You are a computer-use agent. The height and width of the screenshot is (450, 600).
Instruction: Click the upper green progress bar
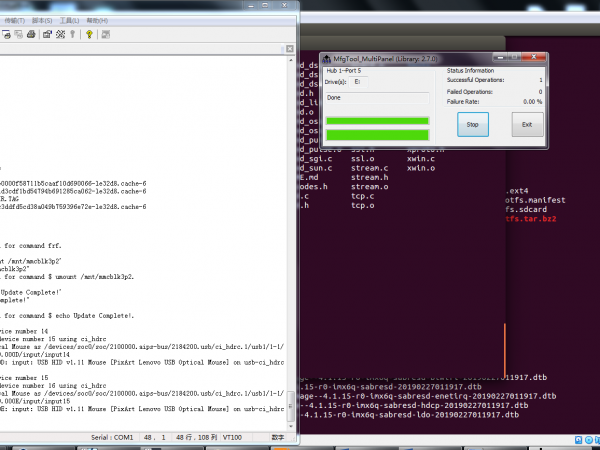pos(376,121)
